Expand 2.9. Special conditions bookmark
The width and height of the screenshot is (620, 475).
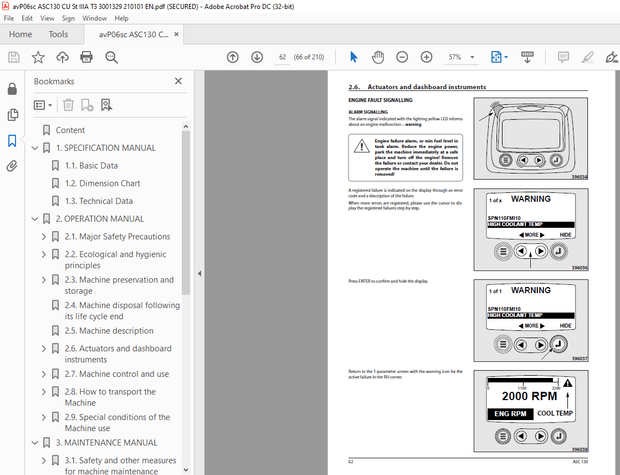pos(44,417)
